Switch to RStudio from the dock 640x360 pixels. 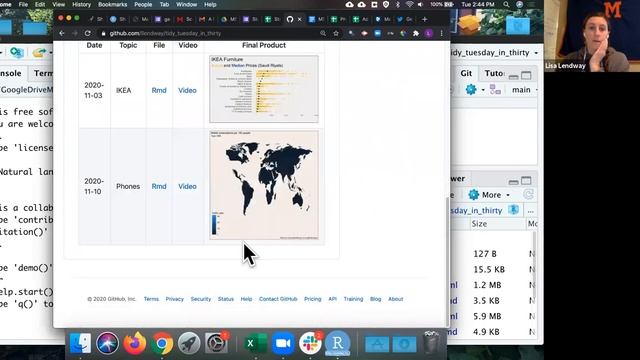pyautogui.click(x=338, y=343)
